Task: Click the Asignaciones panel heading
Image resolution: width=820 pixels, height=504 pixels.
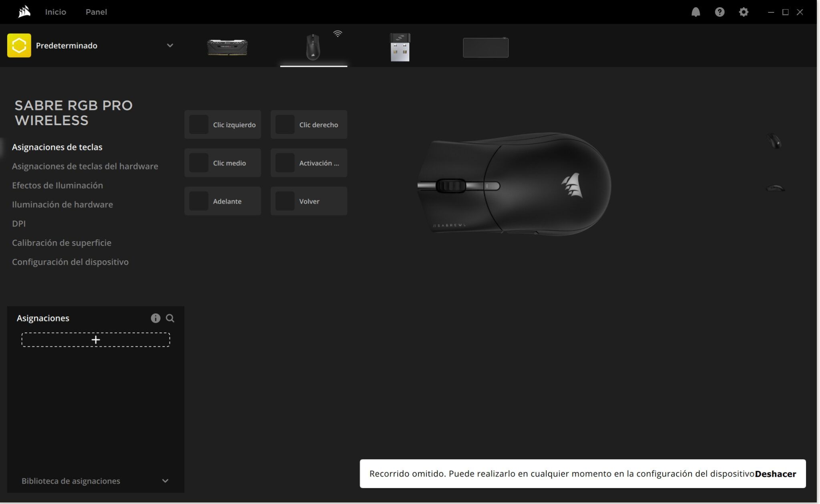Action: coord(43,318)
